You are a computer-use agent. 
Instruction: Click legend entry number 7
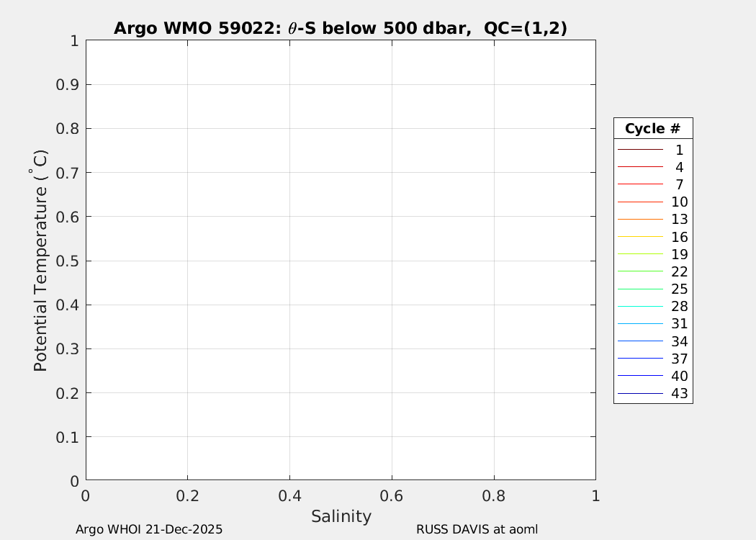click(679, 185)
